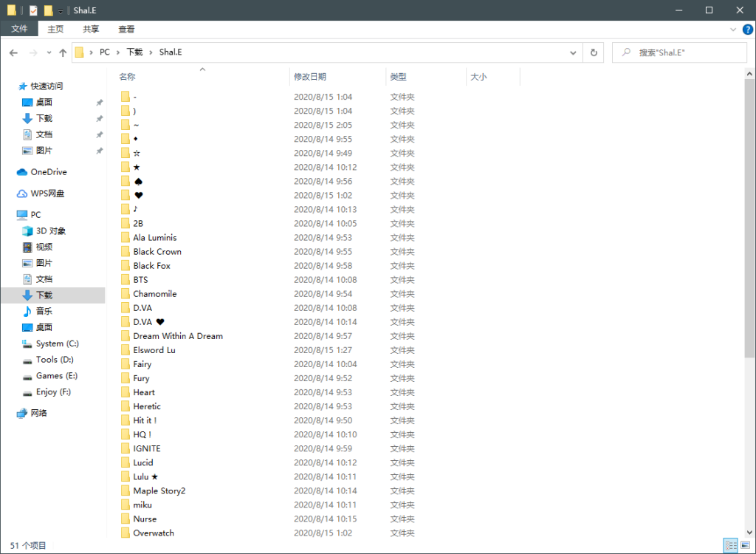Switch to the 主页 ribbon tab
The image size is (756, 554).
pyautogui.click(x=55, y=29)
